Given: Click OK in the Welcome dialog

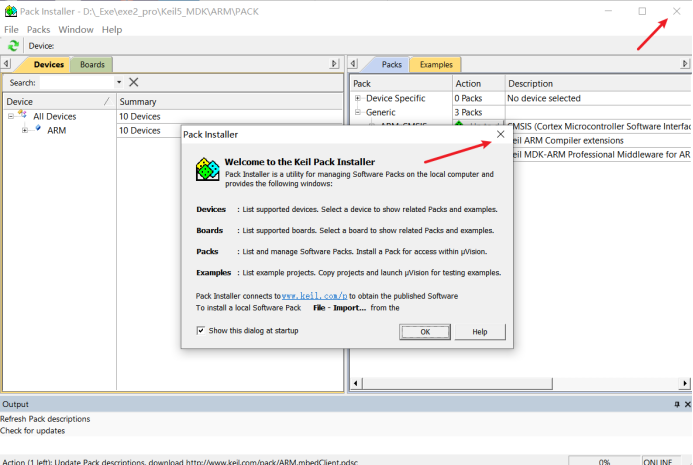Looking at the screenshot, I should point(425,332).
